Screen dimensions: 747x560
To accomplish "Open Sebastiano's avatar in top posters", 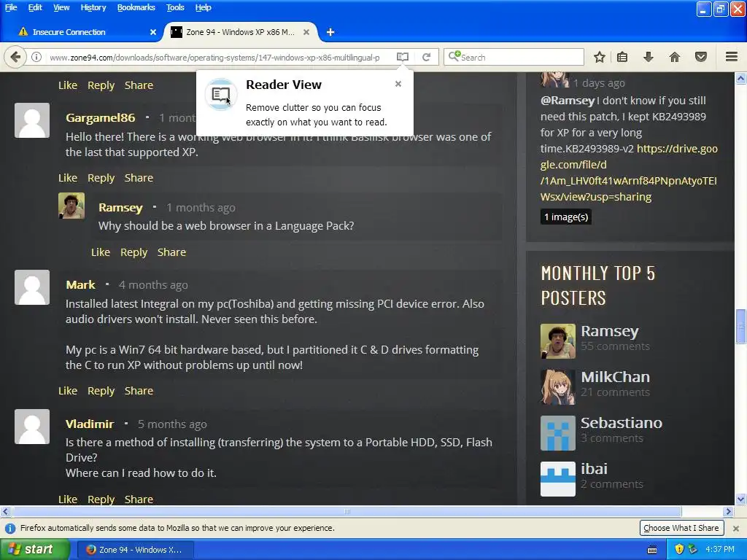I will pyautogui.click(x=558, y=433).
